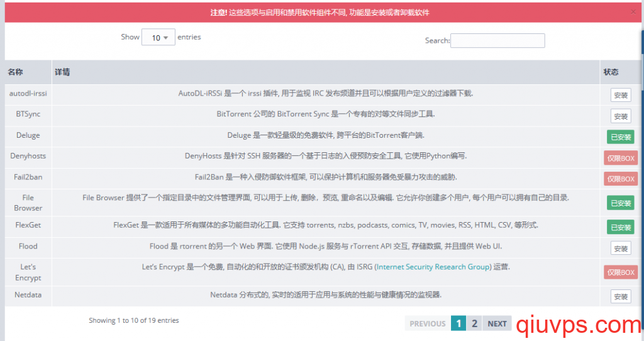Click Let's Encrypt 仅限BOX button

coord(621,272)
